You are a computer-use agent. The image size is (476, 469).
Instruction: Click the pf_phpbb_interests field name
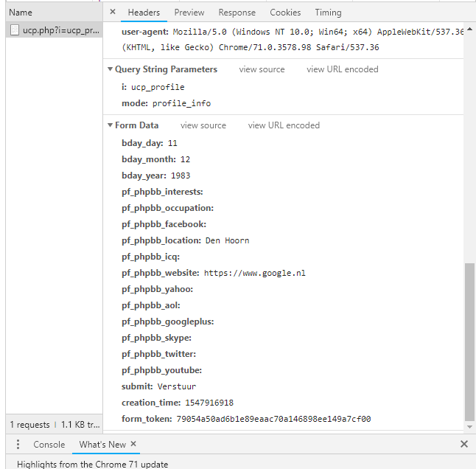pyautogui.click(x=162, y=192)
